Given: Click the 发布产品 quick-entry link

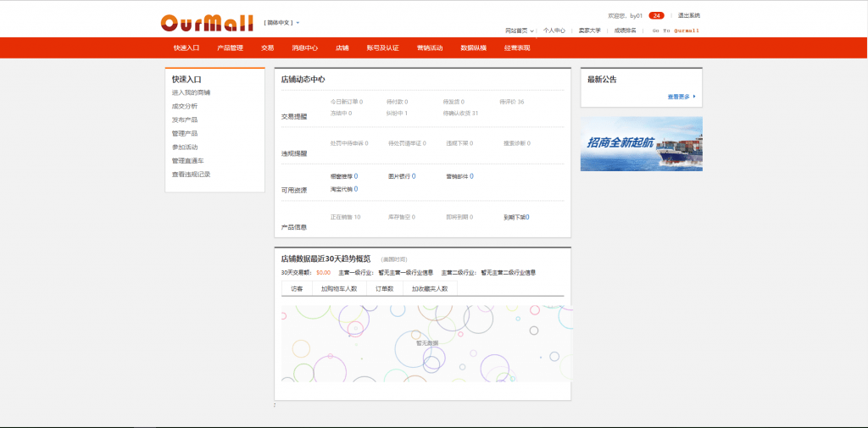Looking at the screenshot, I should point(185,120).
